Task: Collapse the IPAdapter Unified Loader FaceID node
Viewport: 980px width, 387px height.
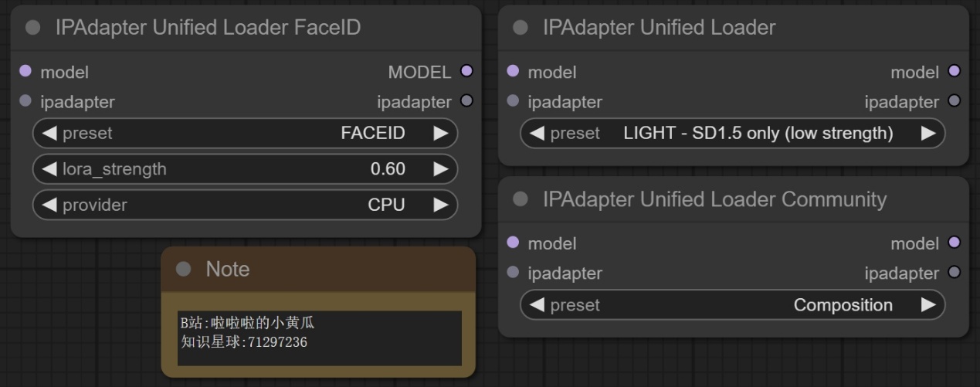Action: (32, 28)
